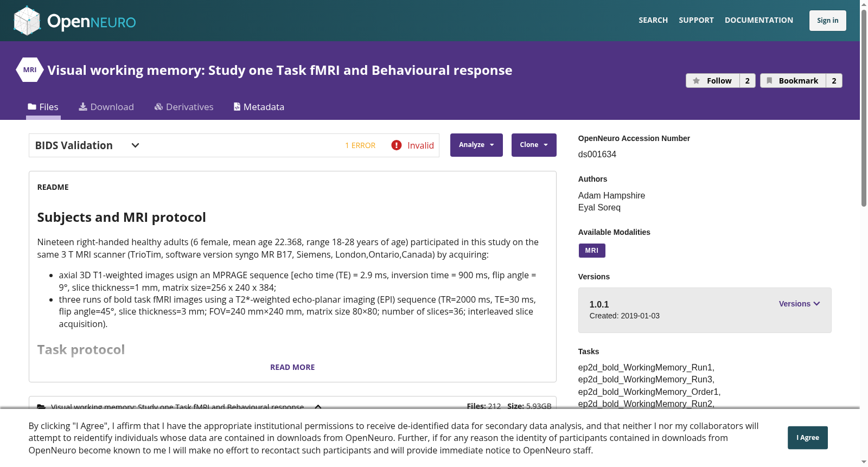Click the OpenNeuro wordmark

[x=92, y=22]
